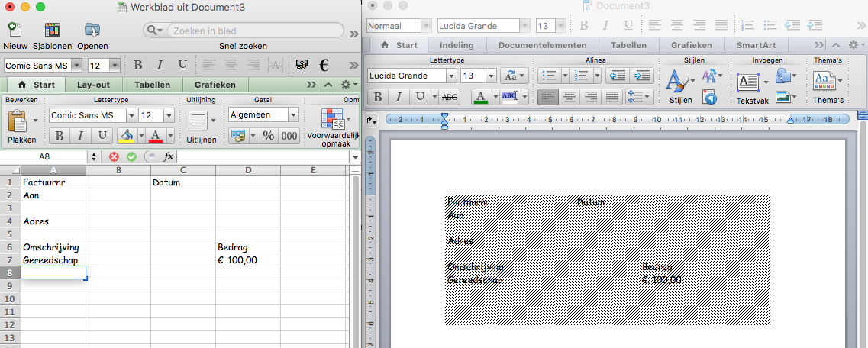Toggle italic in Word ribbon Lettertype group
This screenshot has height=348, width=868.
click(x=398, y=97)
